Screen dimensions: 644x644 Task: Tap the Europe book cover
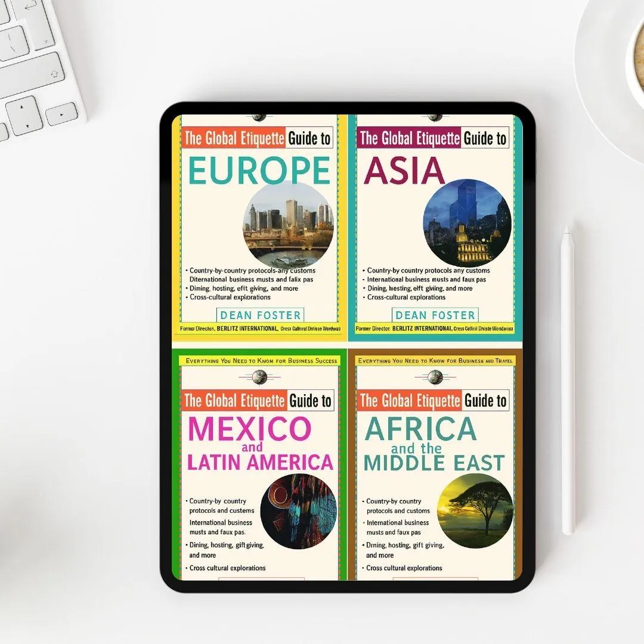tap(259, 228)
